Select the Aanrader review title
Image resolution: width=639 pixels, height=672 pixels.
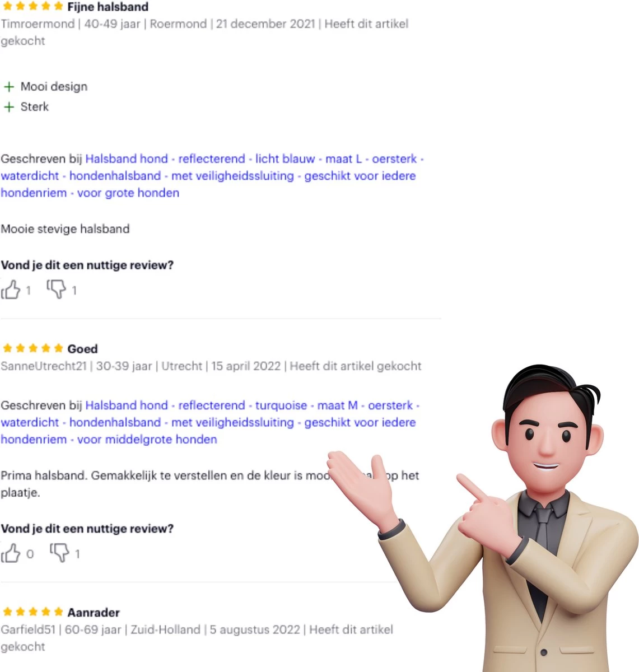94,612
